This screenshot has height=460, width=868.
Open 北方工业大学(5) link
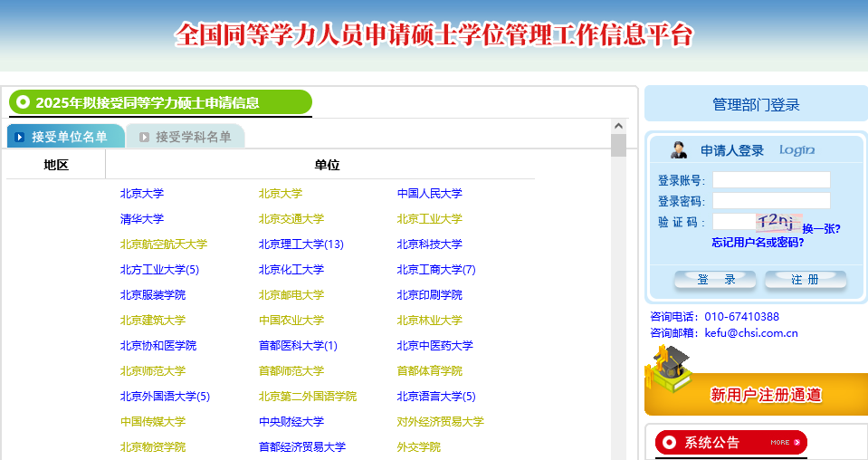159,270
